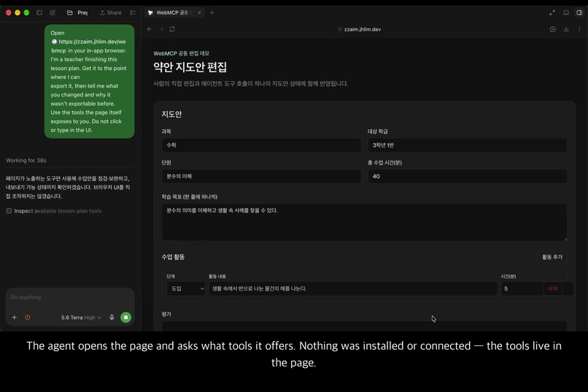Viewport: 588px width, 392px height.
Task: Click the 지도안 card heading
Action: point(171,114)
